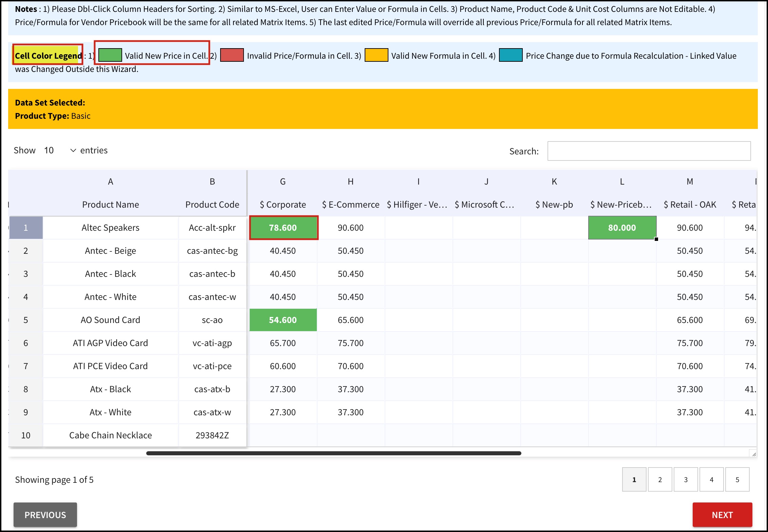Click column letter G header
Screen dimensions: 768x532
pos(283,182)
